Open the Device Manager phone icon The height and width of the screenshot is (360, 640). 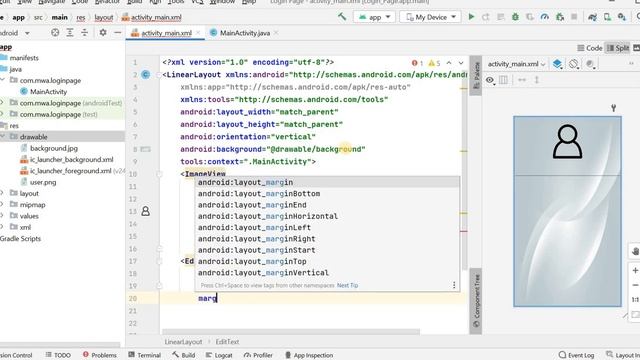click(607, 17)
